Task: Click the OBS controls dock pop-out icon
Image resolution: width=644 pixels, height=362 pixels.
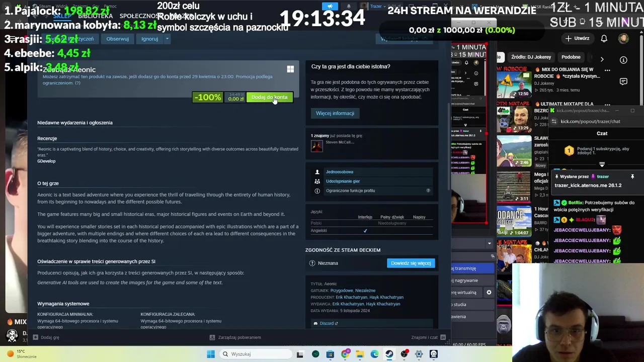Action: (493, 256)
